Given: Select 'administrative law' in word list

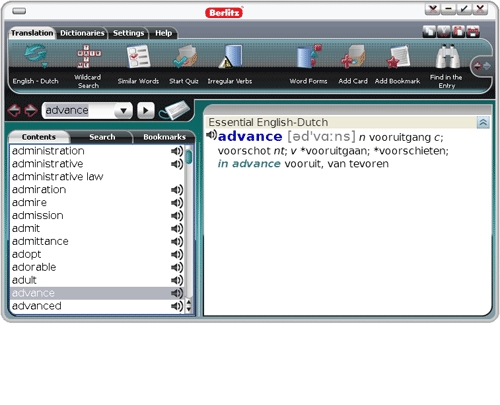Looking at the screenshot, I should [x=58, y=177].
